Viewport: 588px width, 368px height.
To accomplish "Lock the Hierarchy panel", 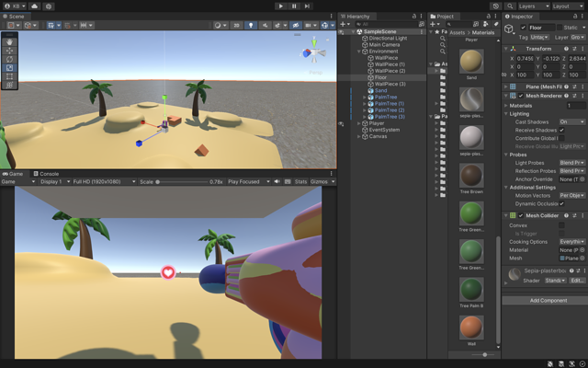I will [414, 17].
